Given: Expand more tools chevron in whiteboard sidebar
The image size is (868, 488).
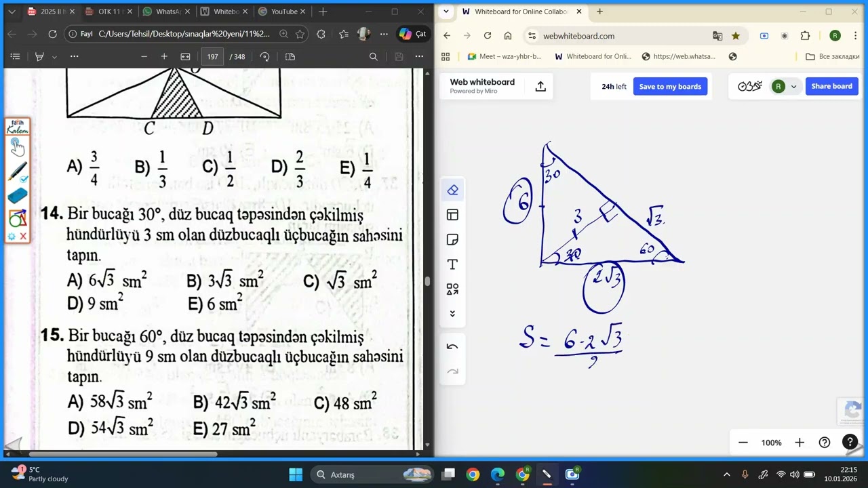Looking at the screenshot, I should pos(453,314).
